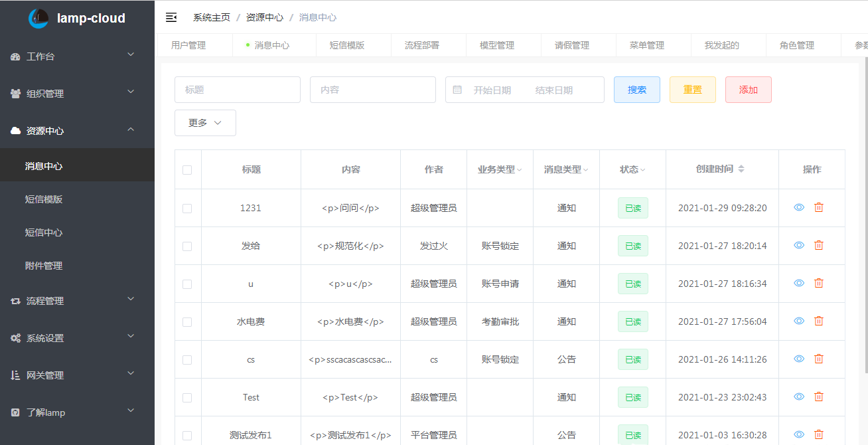Click the 搜索 button

click(x=637, y=90)
